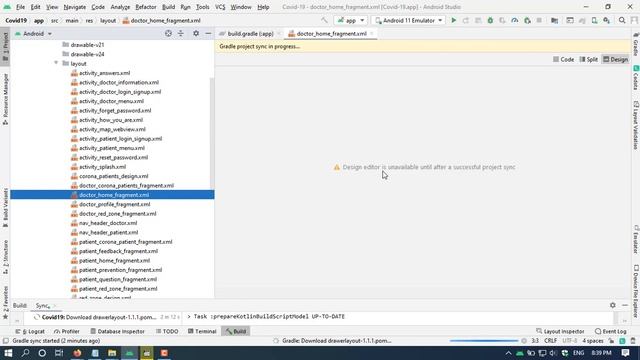Open the Resource Manager side panel

5,99
